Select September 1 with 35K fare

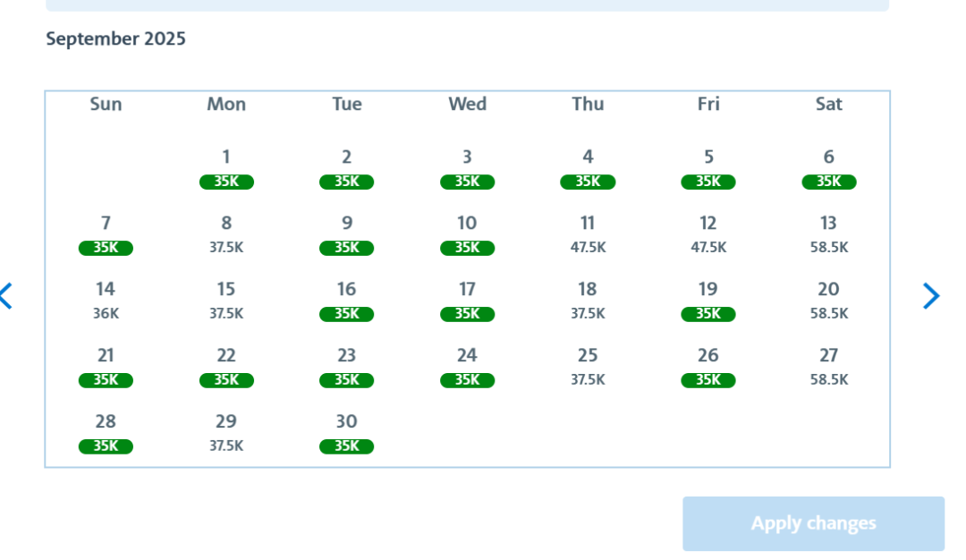click(226, 169)
